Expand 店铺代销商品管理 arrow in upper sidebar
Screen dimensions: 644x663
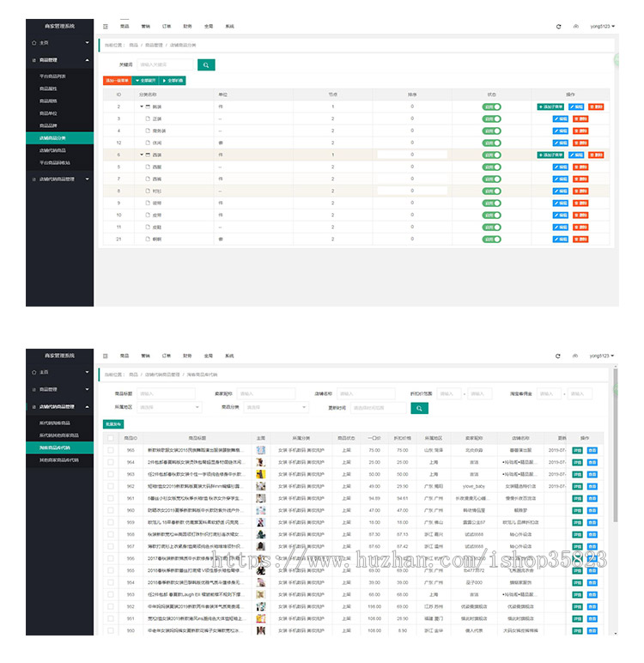(x=87, y=179)
